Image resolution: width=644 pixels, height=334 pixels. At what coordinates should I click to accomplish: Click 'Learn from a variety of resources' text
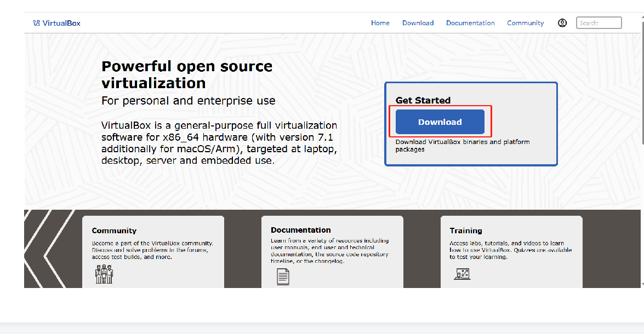[x=330, y=251]
